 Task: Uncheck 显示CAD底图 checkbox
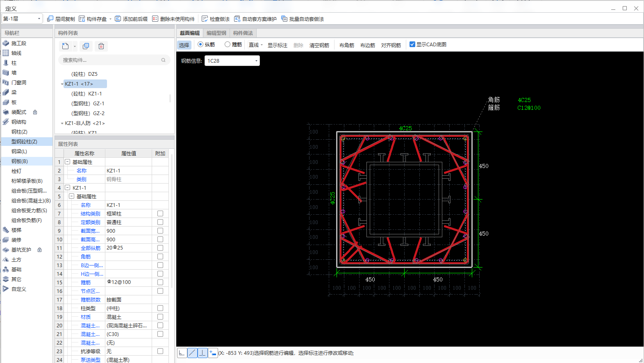(412, 44)
